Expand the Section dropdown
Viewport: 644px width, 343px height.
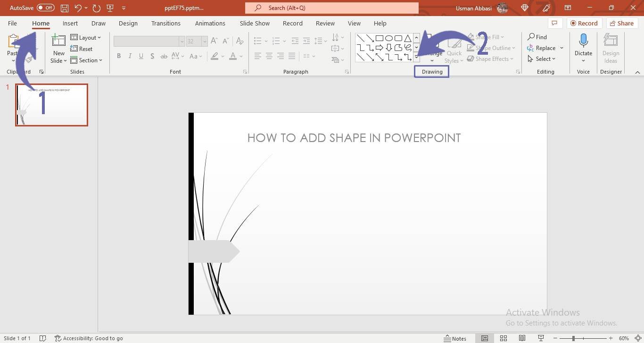(87, 60)
